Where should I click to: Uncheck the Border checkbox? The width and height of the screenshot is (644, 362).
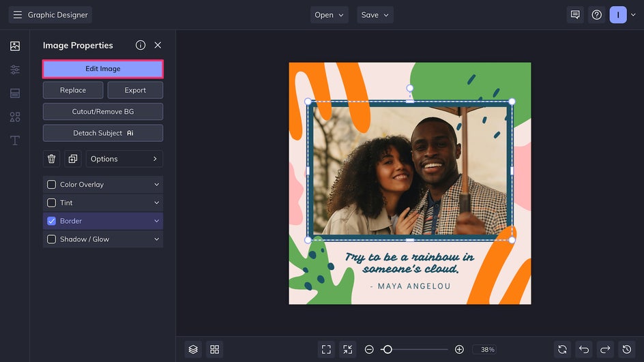(x=51, y=221)
